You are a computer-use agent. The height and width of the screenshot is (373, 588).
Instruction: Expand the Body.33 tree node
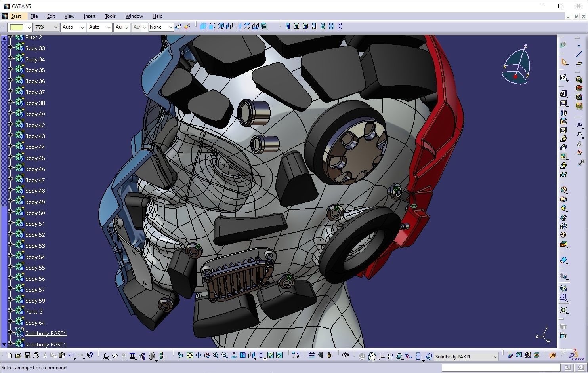[10, 48]
